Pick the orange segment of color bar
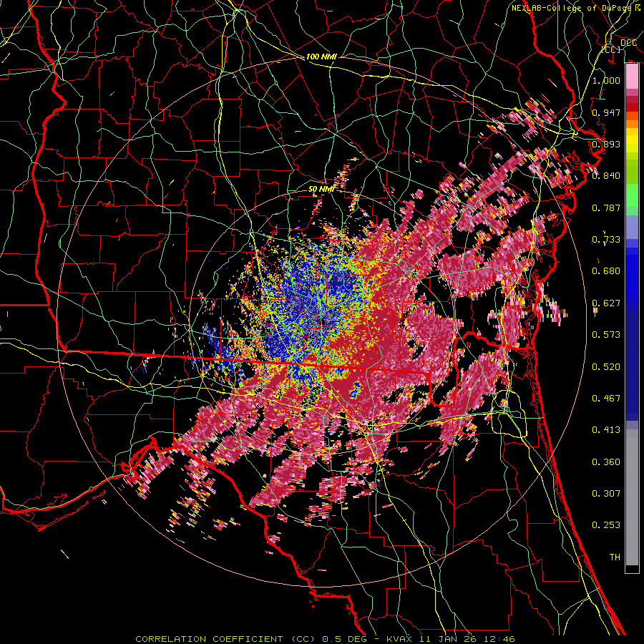This screenshot has width=644, height=644. click(632, 124)
